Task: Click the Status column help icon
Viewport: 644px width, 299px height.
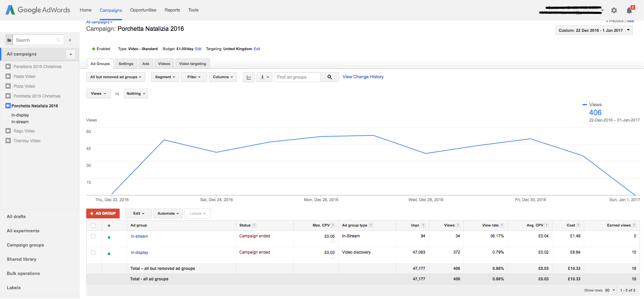Action: [254, 226]
